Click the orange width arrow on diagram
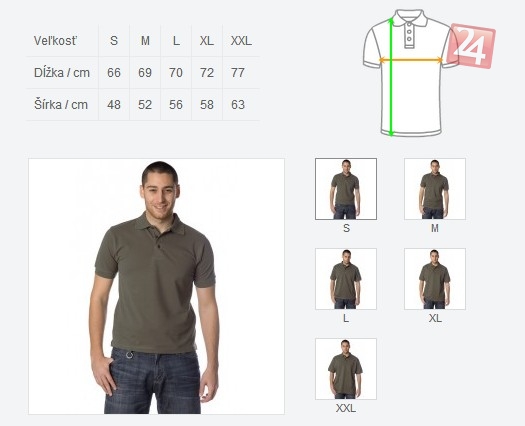 tap(411, 60)
